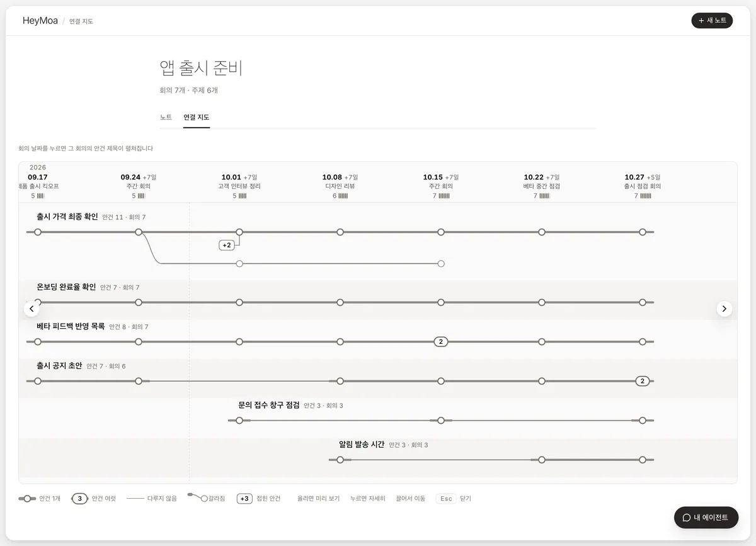The image size is (756, 546).
Task: Click 출시 가격 최종 확인 main node at 10.15
Action: (x=441, y=232)
